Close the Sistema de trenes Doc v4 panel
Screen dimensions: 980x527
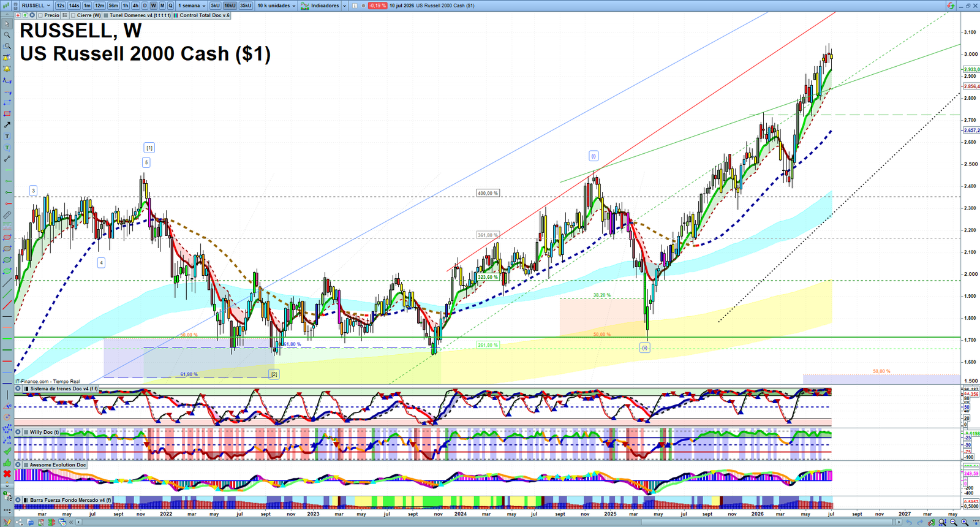coord(18,389)
